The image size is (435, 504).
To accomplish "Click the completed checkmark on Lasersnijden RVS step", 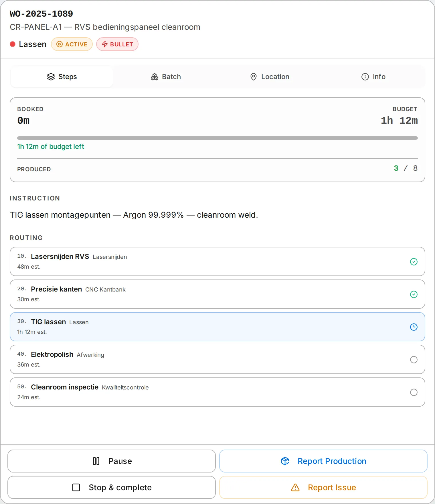I will 414,262.
